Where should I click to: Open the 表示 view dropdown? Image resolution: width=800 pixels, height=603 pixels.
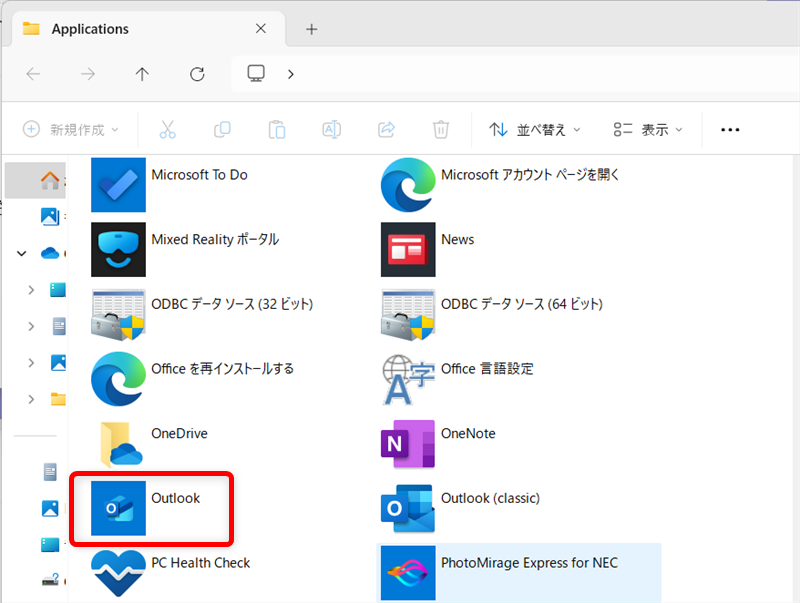click(x=648, y=130)
